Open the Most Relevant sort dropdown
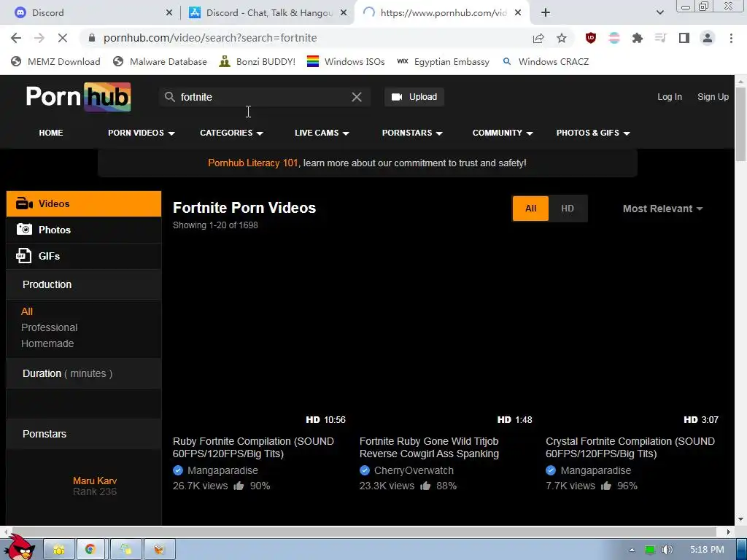The width and height of the screenshot is (747, 560). (x=662, y=209)
